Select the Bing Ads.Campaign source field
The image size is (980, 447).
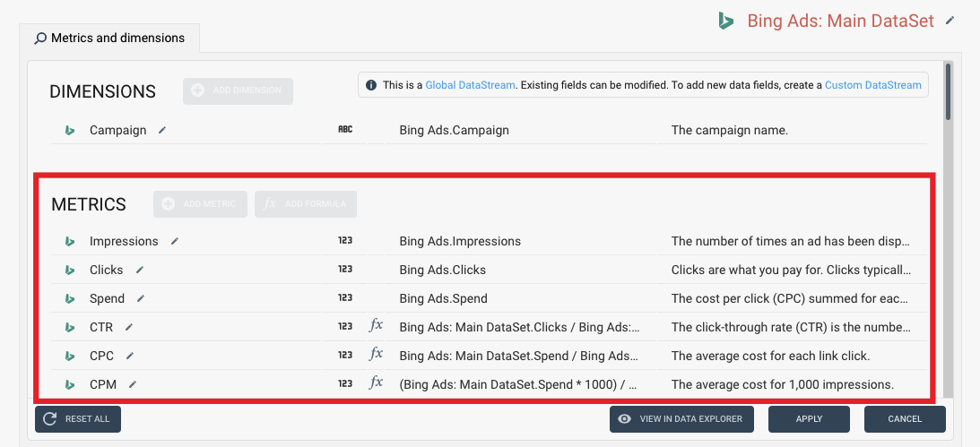(455, 131)
